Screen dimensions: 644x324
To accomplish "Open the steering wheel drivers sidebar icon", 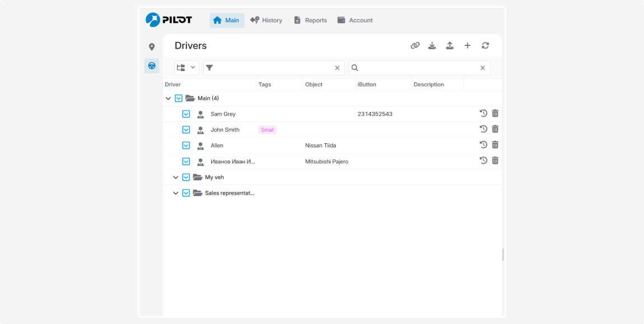I will [x=152, y=65].
